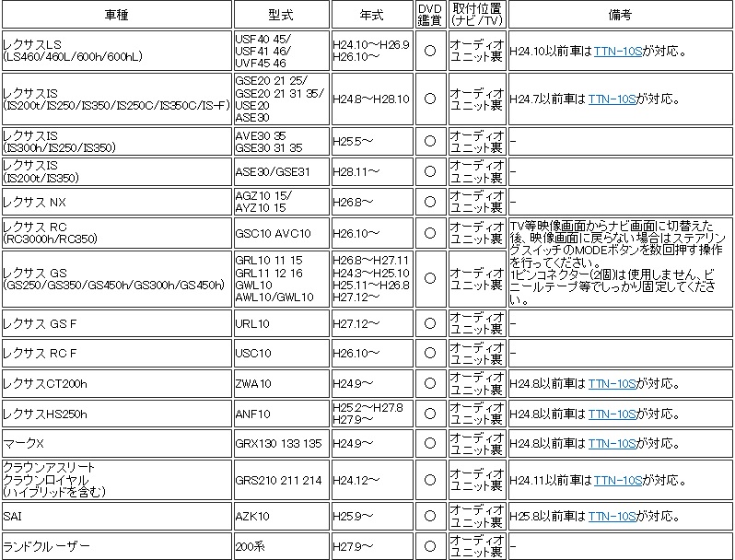This screenshot has height=560, width=735.
Task: Click model code URL10 cell
Action: [x=282, y=323]
